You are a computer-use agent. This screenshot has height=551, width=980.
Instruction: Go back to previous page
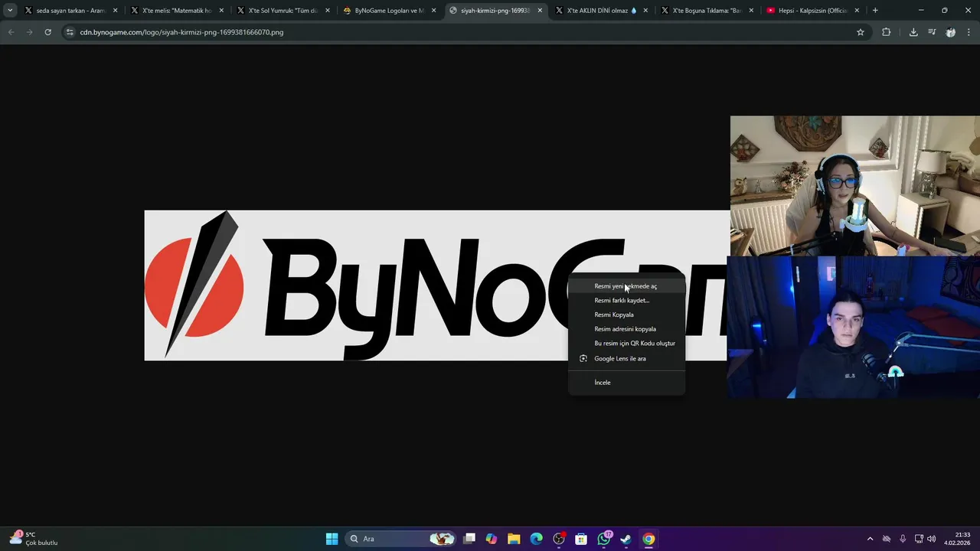pyautogui.click(x=11, y=32)
